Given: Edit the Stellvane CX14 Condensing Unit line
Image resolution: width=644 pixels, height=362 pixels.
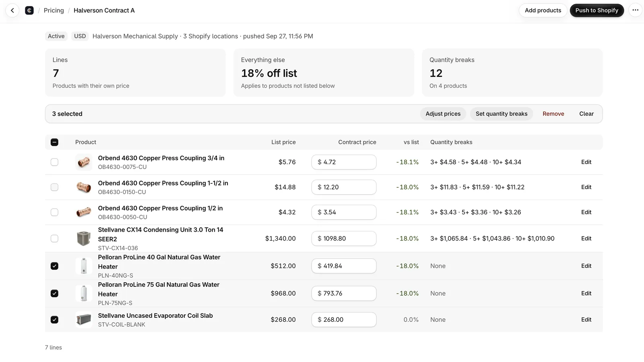Looking at the screenshot, I should [x=586, y=239].
